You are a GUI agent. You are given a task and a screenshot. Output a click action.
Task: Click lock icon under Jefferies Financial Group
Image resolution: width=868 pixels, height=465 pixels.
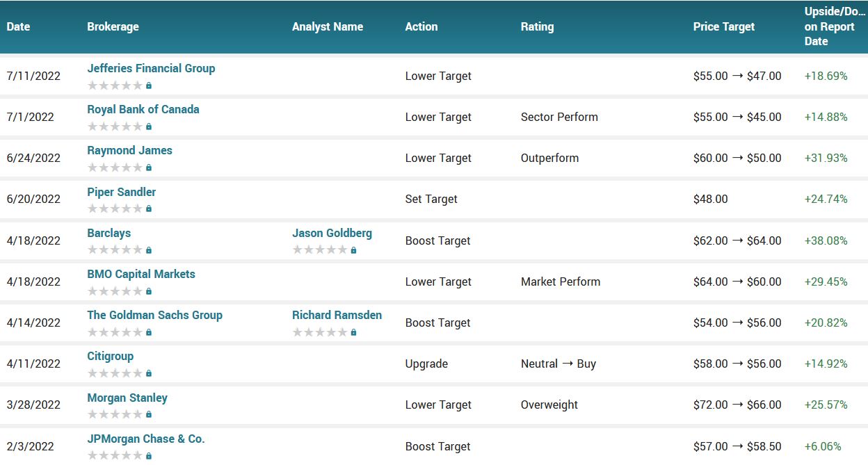click(149, 85)
